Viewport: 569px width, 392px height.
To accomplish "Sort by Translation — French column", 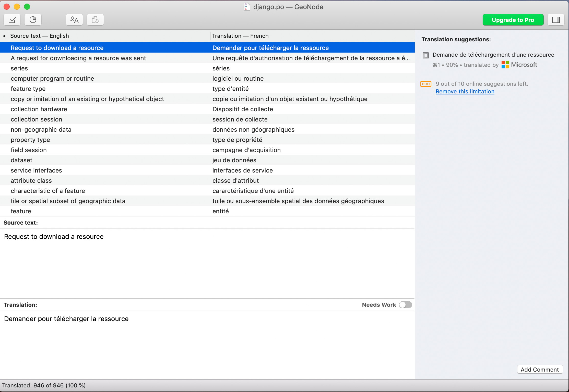I will click(x=312, y=36).
